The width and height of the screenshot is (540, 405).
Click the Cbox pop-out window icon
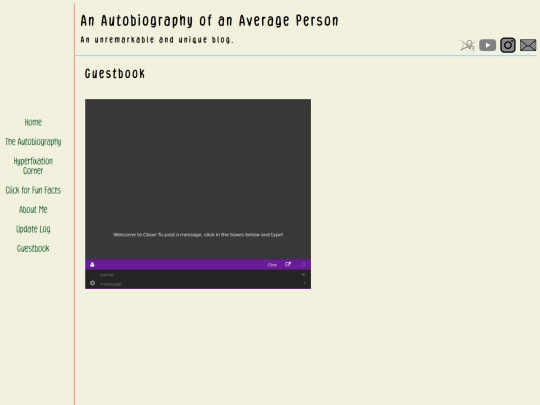288,264
